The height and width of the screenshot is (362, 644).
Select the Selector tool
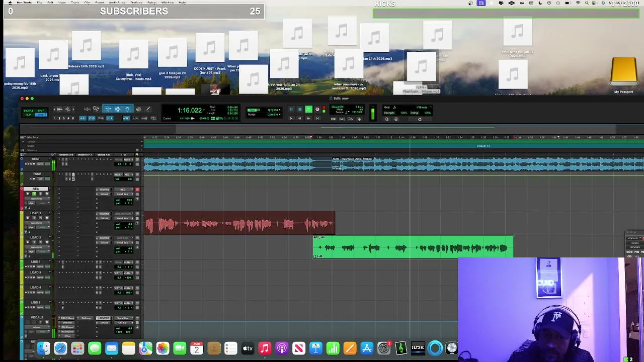click(x=118, y=109)
